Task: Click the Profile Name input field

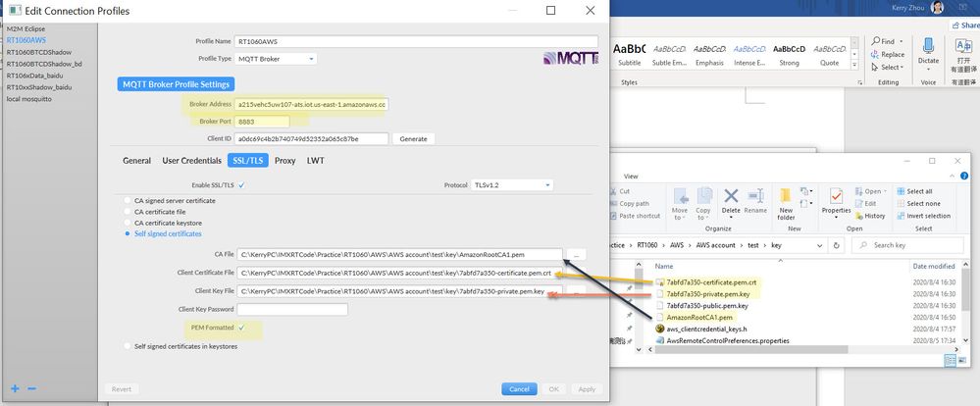Action: point(416,41)
